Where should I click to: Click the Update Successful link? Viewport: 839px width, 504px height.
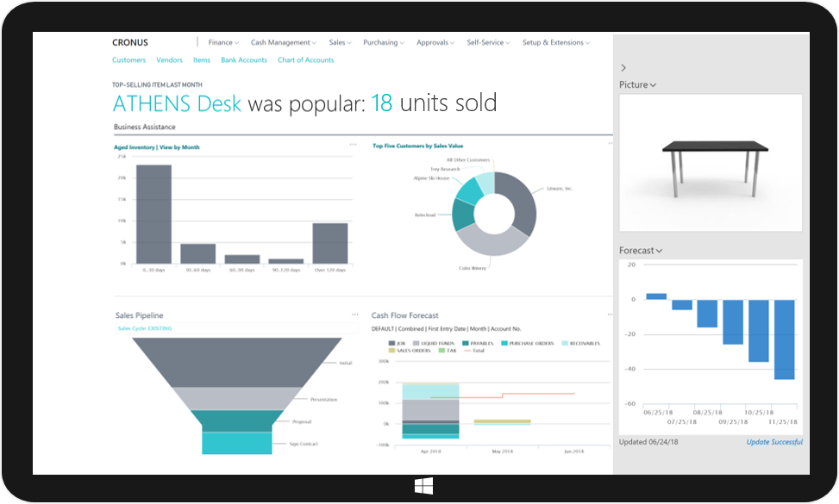[773, 441]
